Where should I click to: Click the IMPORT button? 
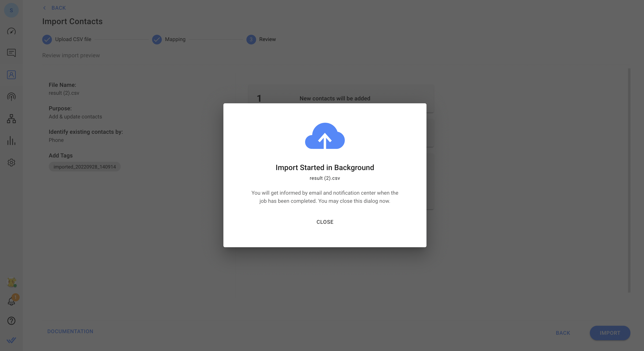click(610, 333)
